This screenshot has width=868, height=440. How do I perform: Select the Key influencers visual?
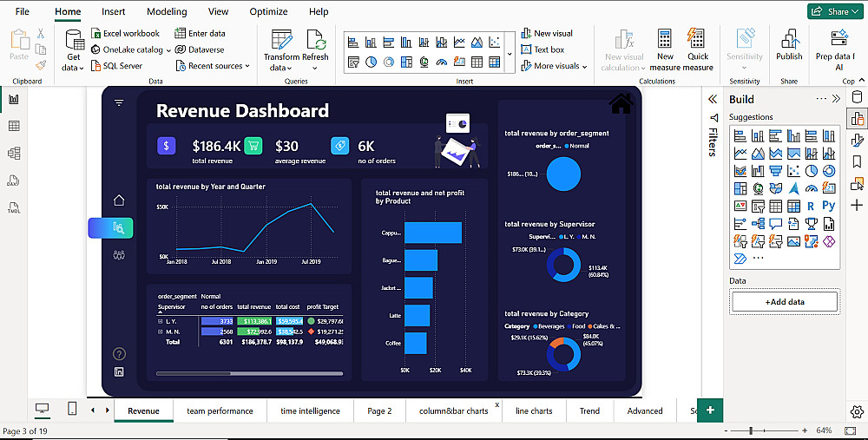[740, 224]
